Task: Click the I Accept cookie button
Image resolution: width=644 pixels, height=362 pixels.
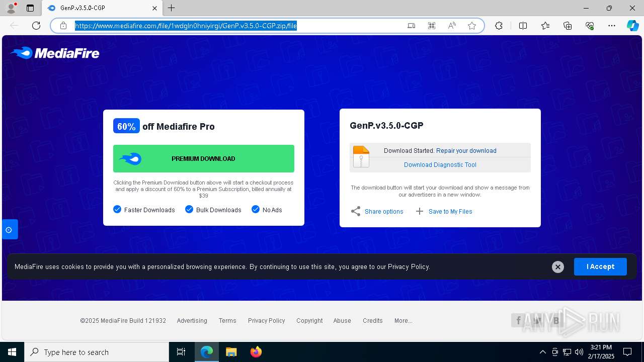Action: (600, 266)
